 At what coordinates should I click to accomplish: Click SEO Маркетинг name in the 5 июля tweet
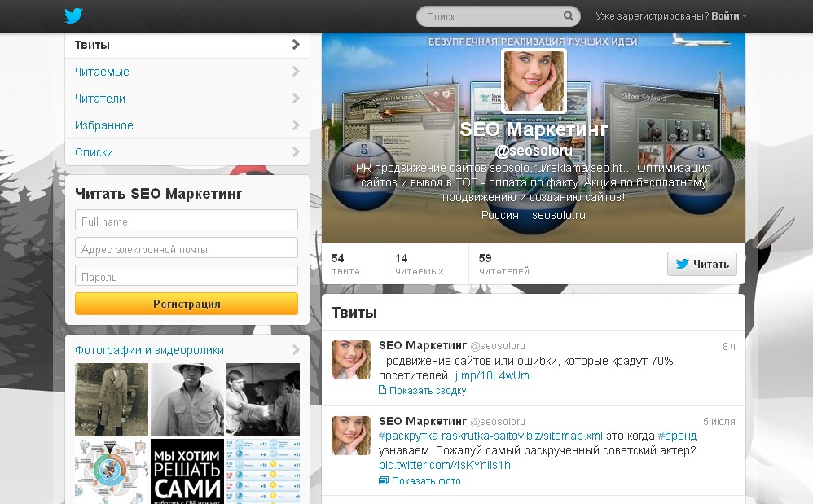coord(423,421)
